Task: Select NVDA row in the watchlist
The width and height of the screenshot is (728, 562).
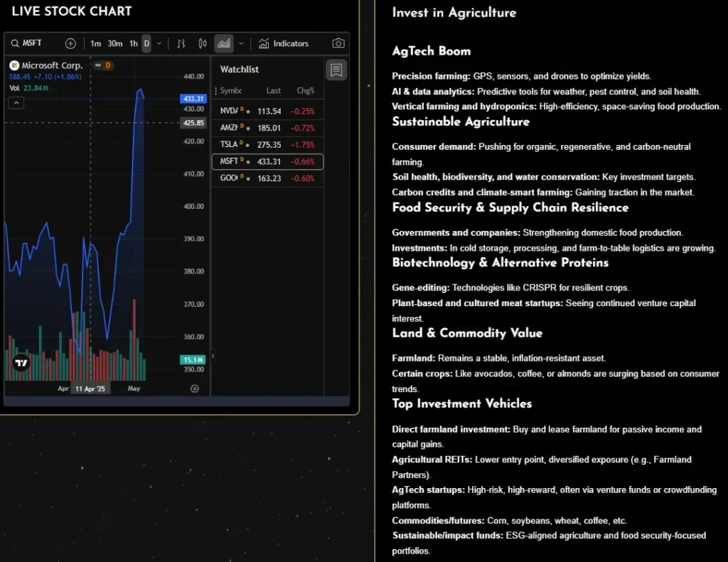Action: point(267,111)
